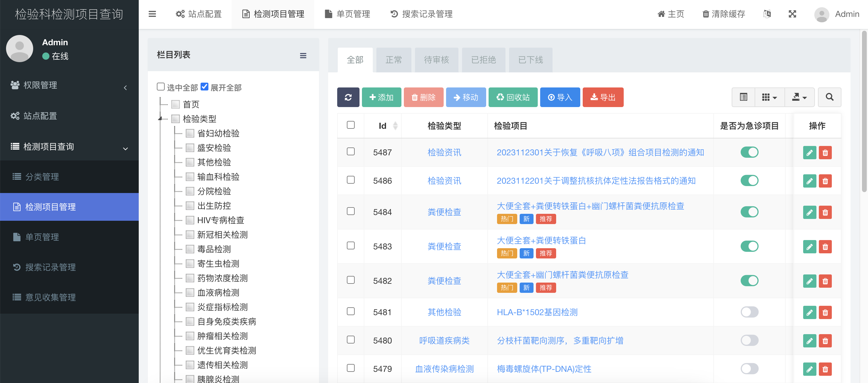
Task: Switch to the 已下线 tab
Action: (531, 60)
